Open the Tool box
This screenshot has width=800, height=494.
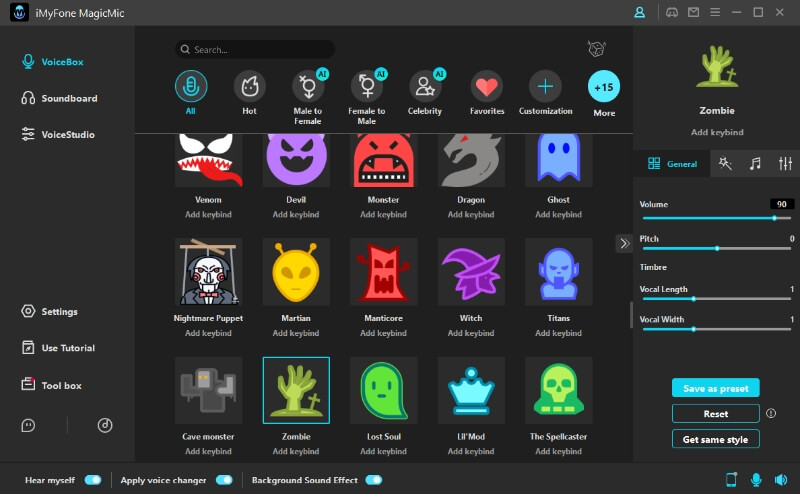click(x=52, y=385)
